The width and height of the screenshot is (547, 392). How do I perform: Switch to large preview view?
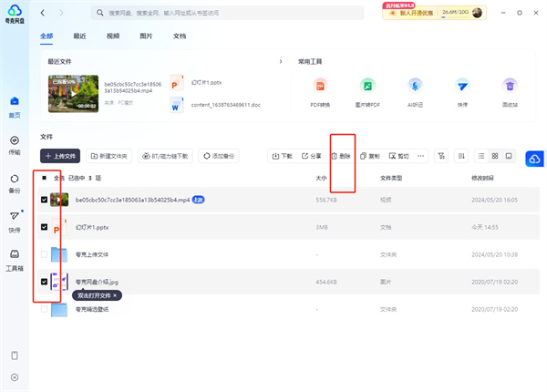click(509, 156)
